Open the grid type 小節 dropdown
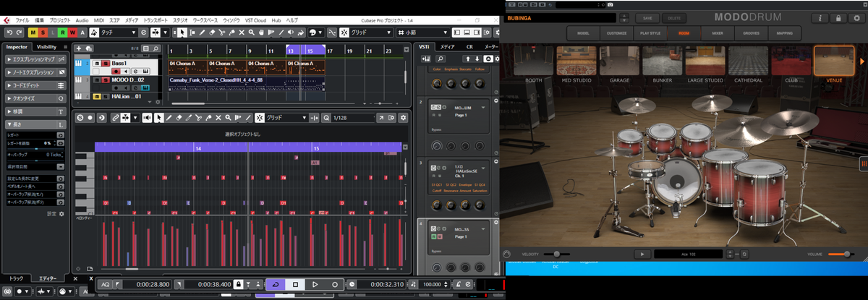 coord(422,33)
